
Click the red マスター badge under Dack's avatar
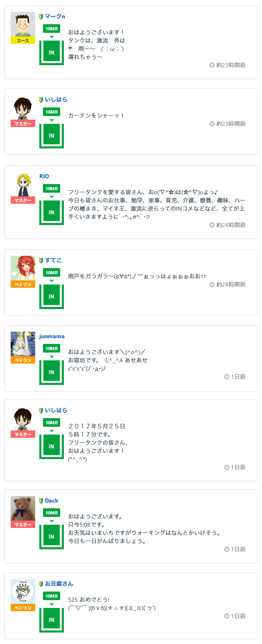tap(23, 525)
